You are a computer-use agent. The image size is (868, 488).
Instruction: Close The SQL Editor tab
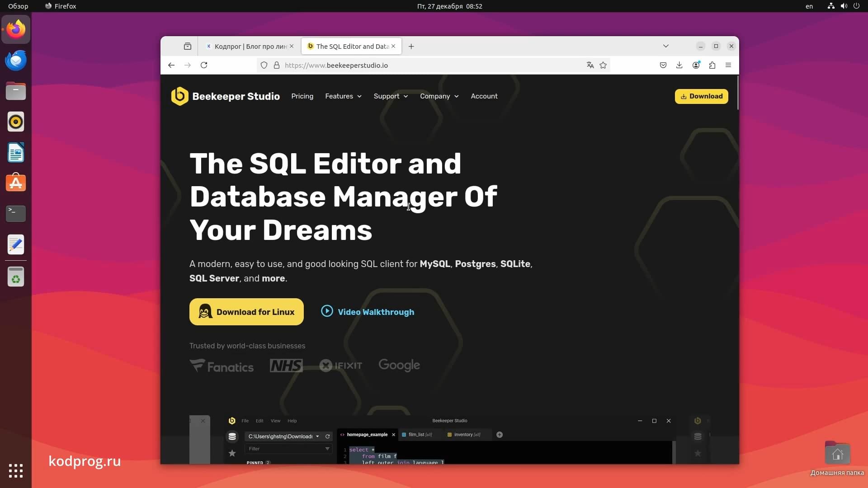click(393, 46)
